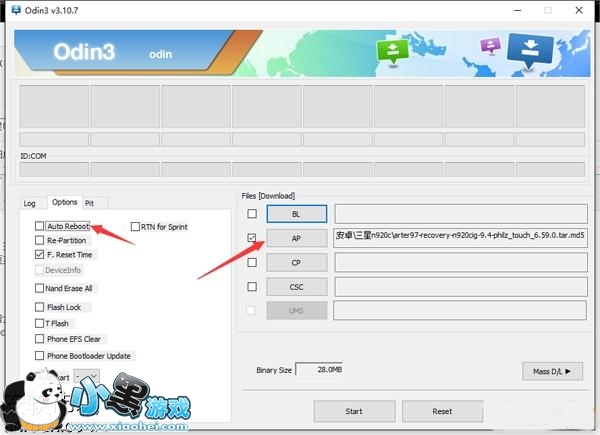
Task: Minimize the Odin3 window
Action: pos(517,10)
